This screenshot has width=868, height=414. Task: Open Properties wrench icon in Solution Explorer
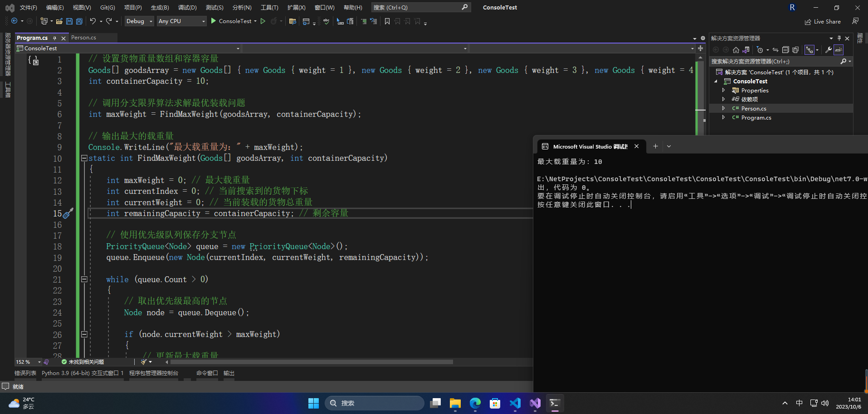(x=829, y=50)
